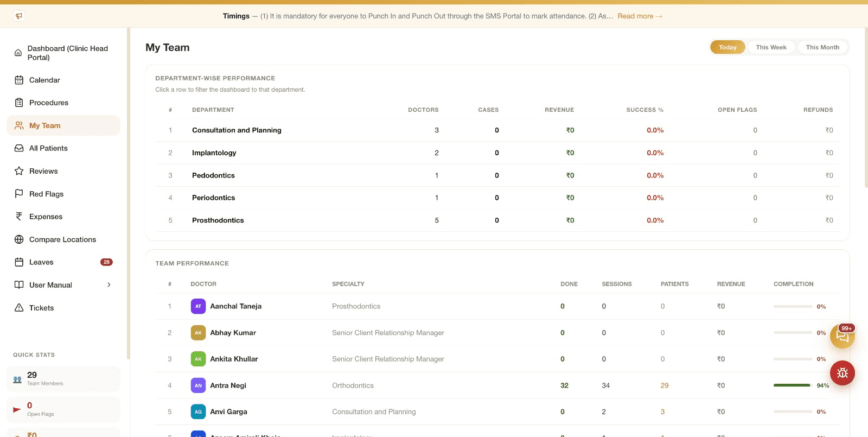This screenshot has height=437, width=868.
Task: Filter by Periodontics department row
Action: 497,198
